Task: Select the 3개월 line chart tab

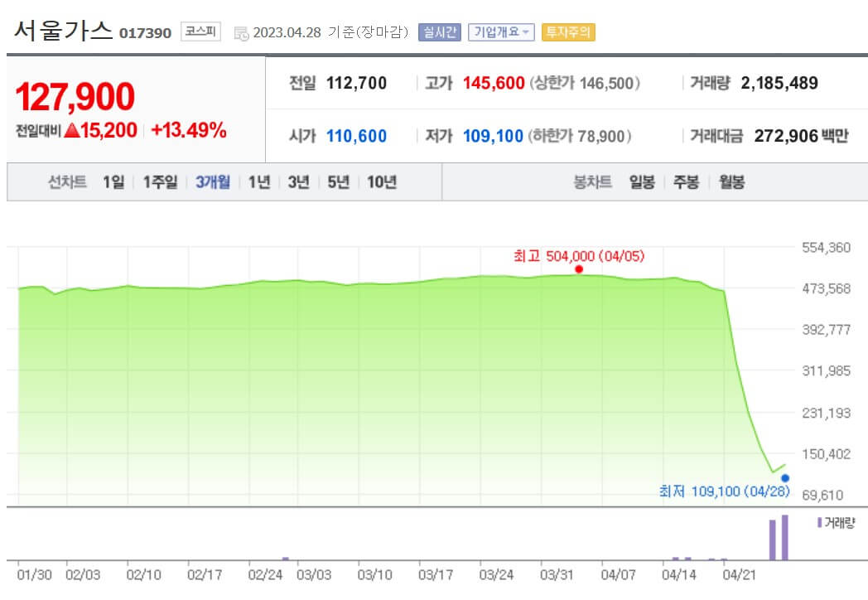Action: (213, 181)
